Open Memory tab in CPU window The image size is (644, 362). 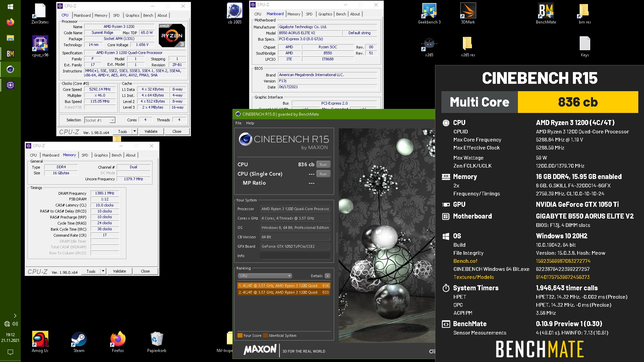click(x=101, y=15)
